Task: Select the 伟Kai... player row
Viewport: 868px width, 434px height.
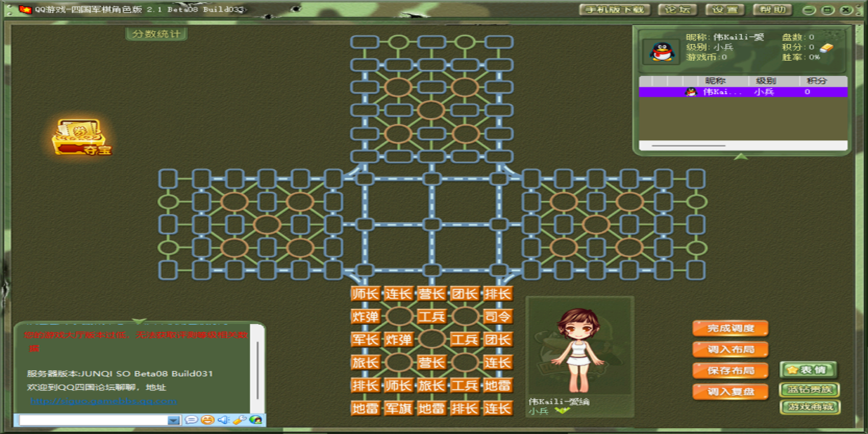Action: pyautogui.click(x=743, y=92)
